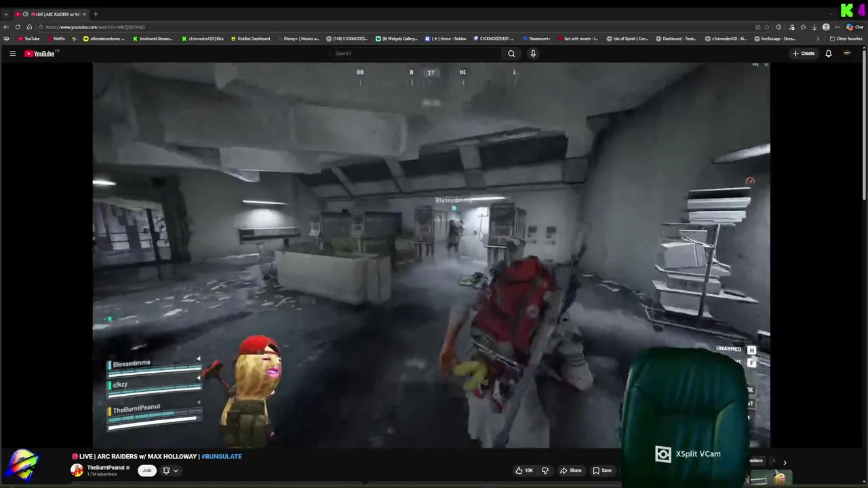The image size is (868, 488).
Task: Click the Join channel button
Action: pos(147,470)
